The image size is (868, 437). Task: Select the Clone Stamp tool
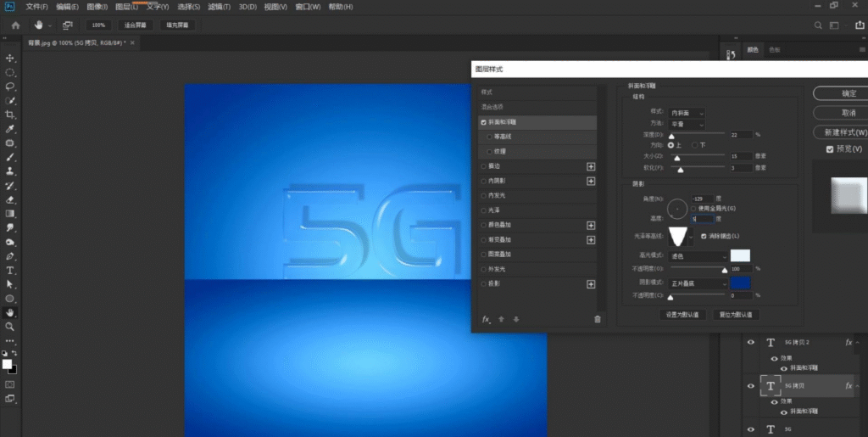pos(10,171)
